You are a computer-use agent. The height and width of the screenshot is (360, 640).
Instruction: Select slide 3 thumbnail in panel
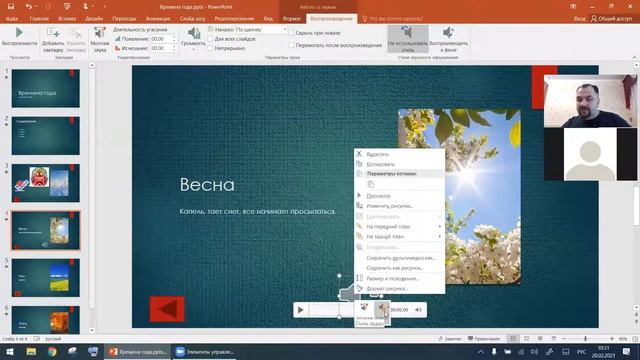coord(46,183)
